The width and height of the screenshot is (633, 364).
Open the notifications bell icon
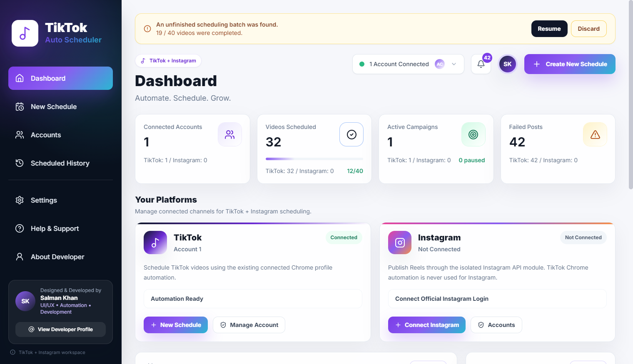[481, 64]
